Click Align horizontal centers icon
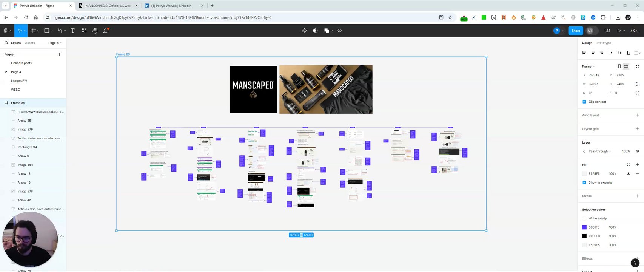644x272 pixels. pos(593,53)
